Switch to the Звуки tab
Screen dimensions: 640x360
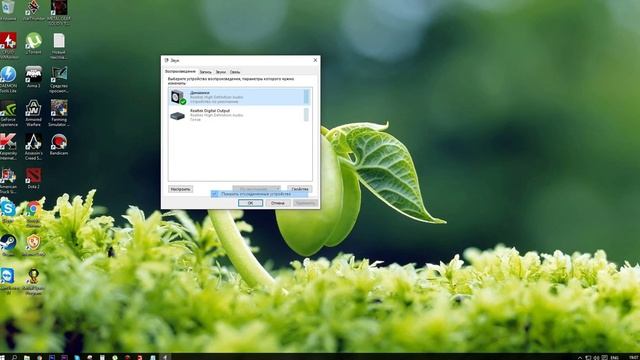point(220,72)
